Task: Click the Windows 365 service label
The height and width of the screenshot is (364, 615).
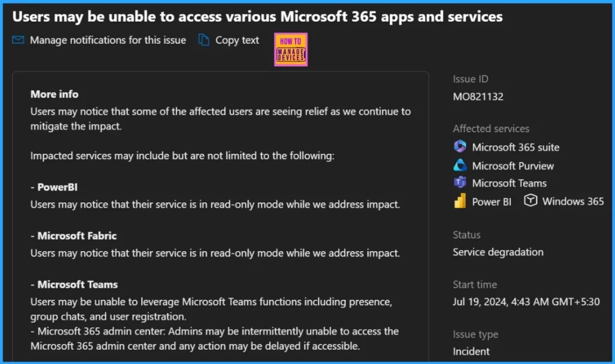Action: point(572,201)
